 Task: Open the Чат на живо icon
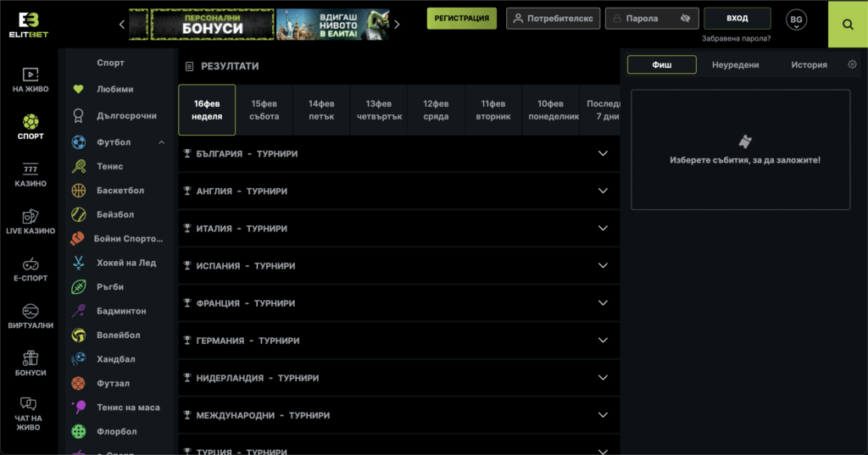coord(28,403)
